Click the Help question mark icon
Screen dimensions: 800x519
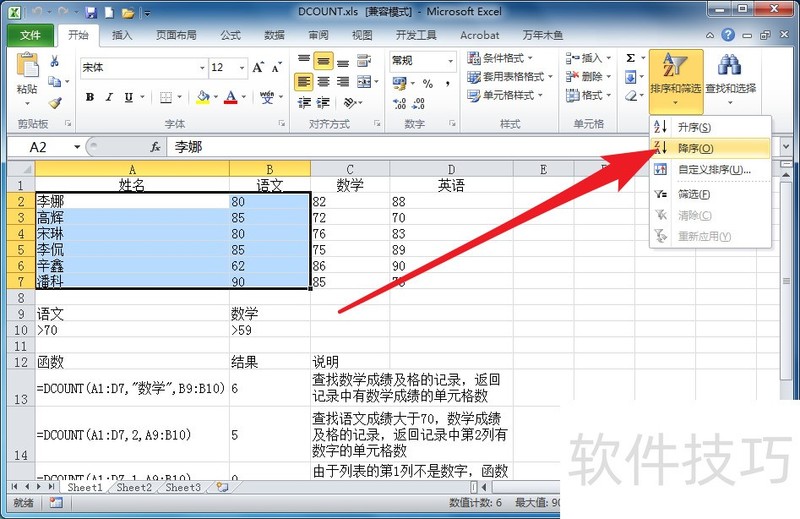pos(728,35)
